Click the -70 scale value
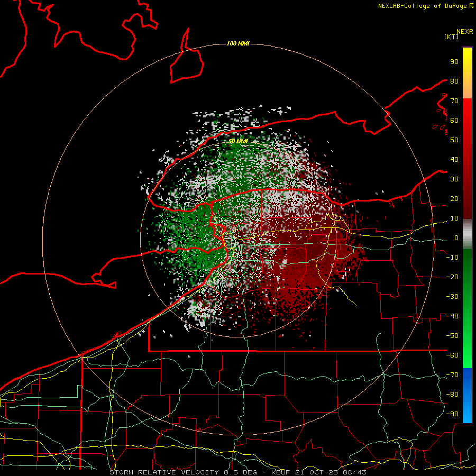Screen dimensions: 476x476 tap(452, 375)
